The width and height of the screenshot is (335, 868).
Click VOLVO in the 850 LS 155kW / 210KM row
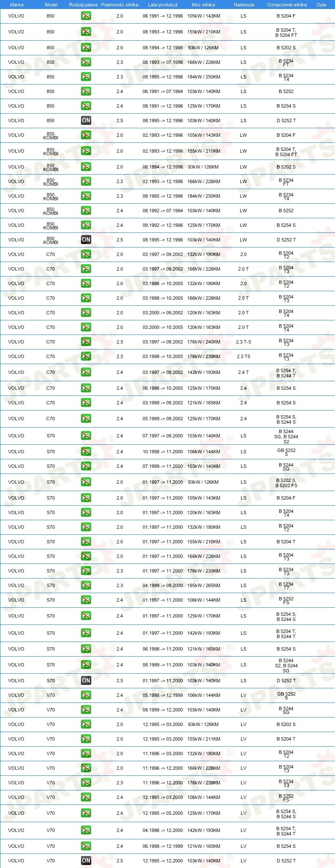(16, 32)
